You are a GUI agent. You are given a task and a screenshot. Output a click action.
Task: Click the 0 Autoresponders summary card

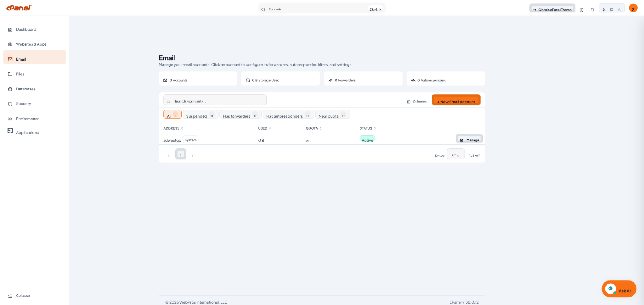pyautogui.click(x=446, y=79)
